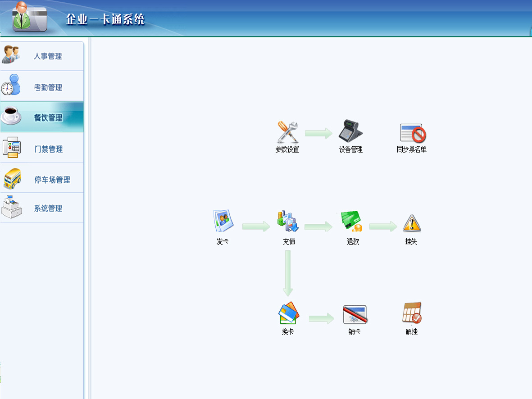This screenshot has height=399, width=532.
Task: Click the 销卡 cancel card icon
Action: tap(355, 314)
